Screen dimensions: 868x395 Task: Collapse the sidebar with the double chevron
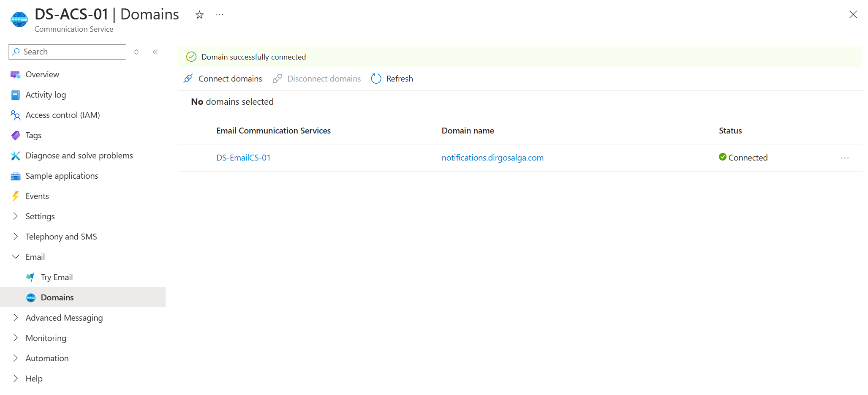coord(155,52)
